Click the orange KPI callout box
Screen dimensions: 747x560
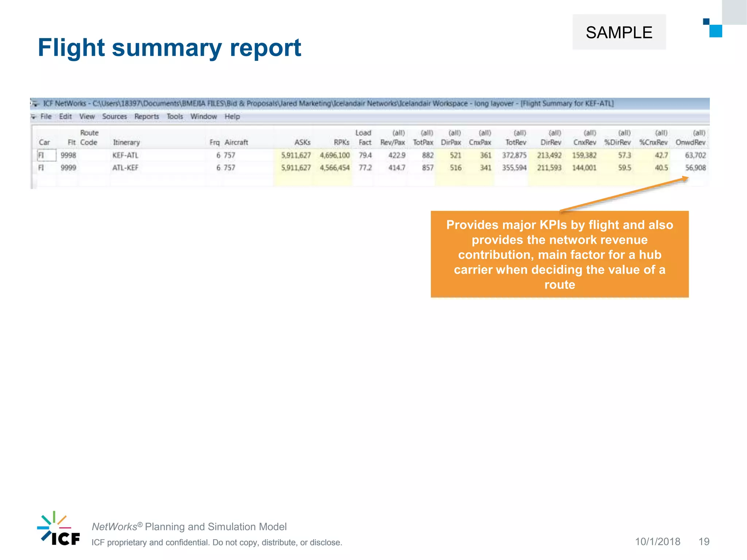click(560, 254)
